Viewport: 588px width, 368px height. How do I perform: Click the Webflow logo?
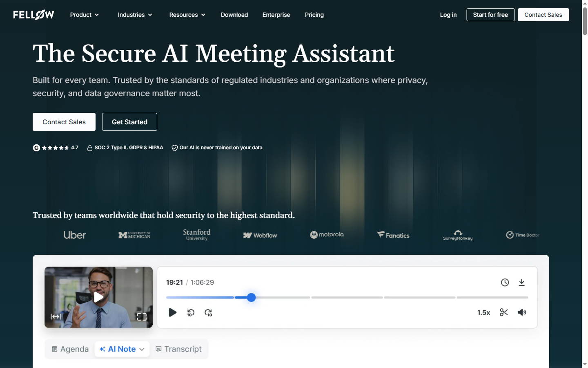pyautogui.click(x=260, y=235)
